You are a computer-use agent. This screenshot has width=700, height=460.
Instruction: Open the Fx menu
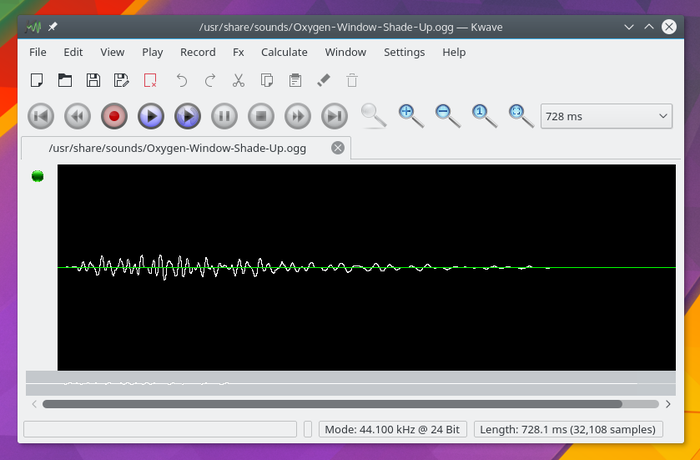click(x=238, y=52)
